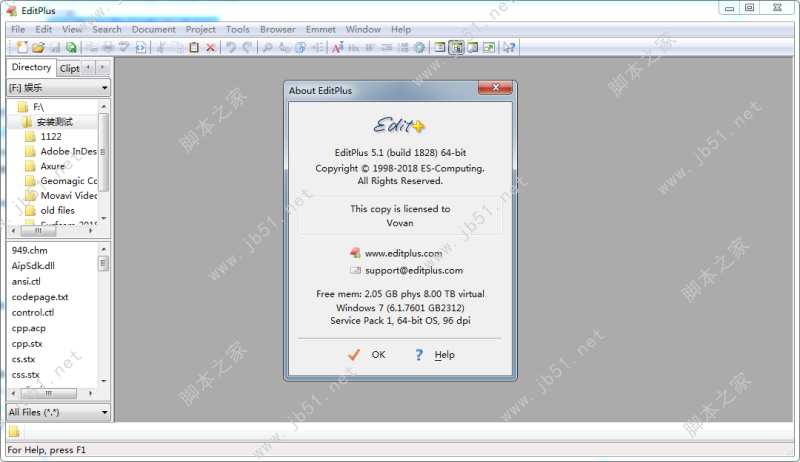This screenshot has width=800, height=462.
Task: Select file 949.chm in list
Action: 30,250
